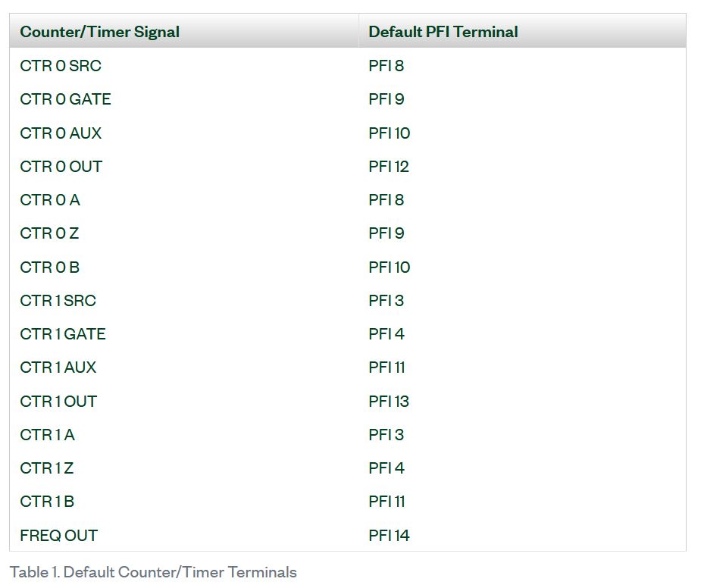Image resolution: width=704 pixels, height=588 pixels.
Task: Click the CTR 1 GATE signal cell
Action: click(63, 334)
